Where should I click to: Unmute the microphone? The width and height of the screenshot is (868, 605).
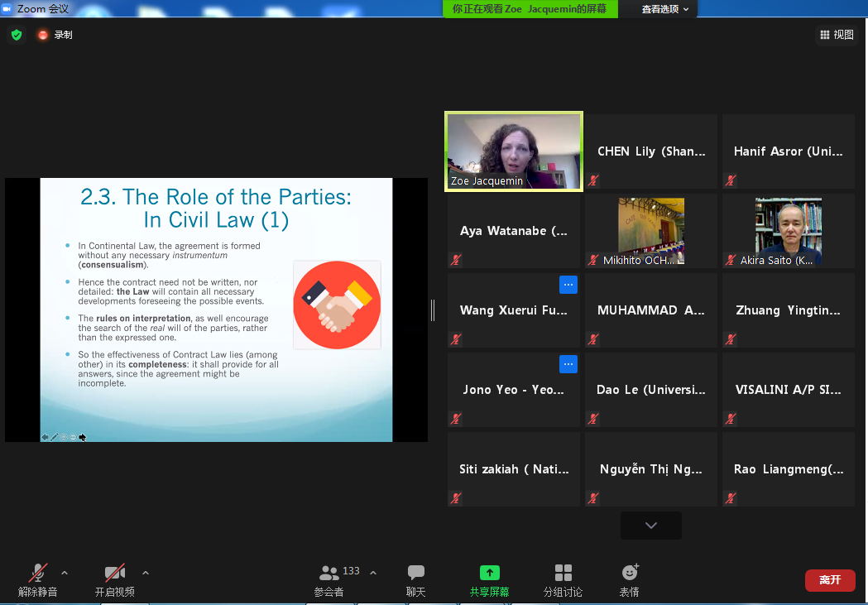[x=38, y=574]
